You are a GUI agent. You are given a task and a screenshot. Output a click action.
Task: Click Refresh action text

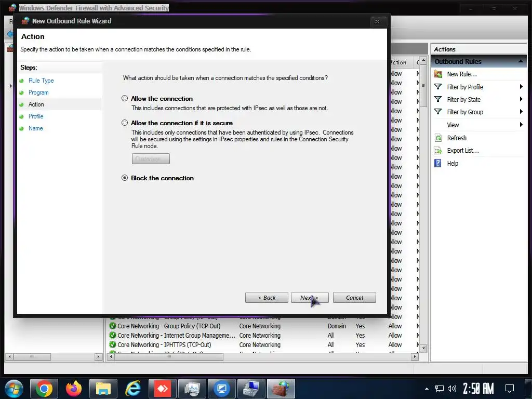[457, 138]
